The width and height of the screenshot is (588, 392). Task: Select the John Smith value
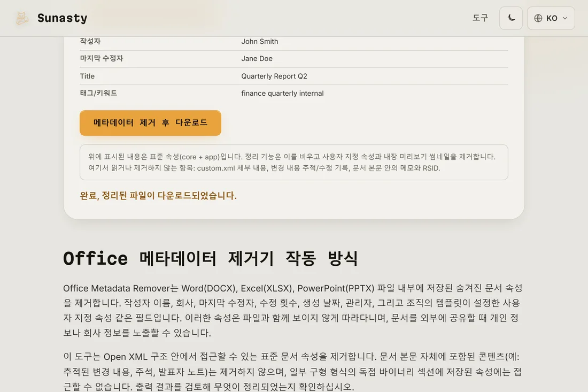[259, 42]
